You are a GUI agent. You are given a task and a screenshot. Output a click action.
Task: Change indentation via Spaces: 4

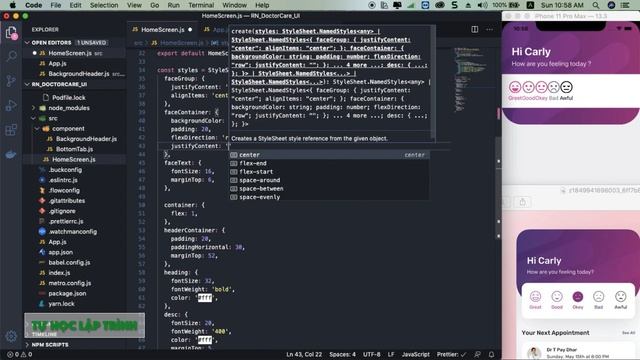(x=342, y=354)
